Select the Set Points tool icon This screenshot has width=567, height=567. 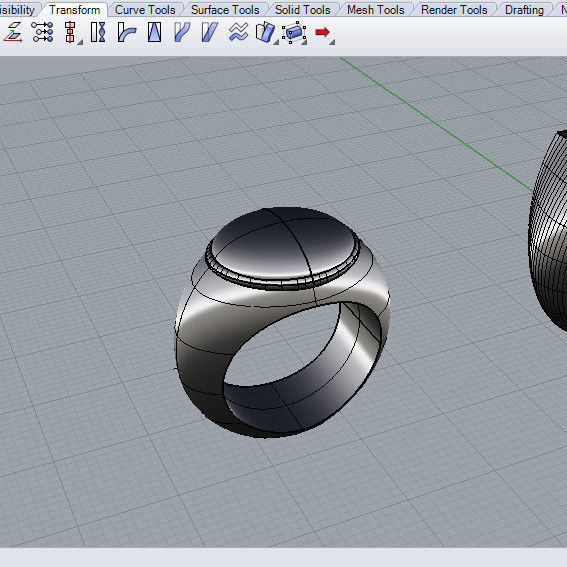click(x=42, y=32)
